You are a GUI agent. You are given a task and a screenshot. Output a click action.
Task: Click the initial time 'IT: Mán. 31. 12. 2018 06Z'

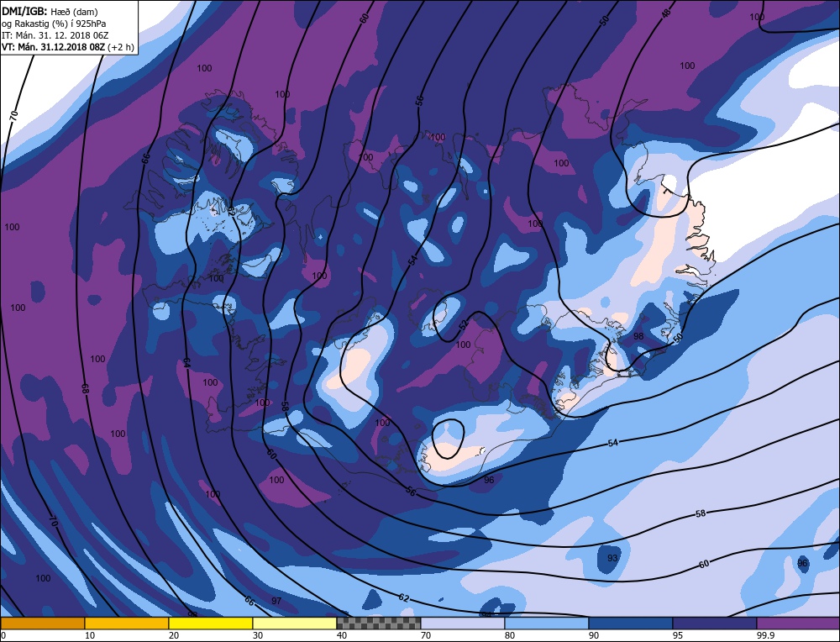point(55,35)
